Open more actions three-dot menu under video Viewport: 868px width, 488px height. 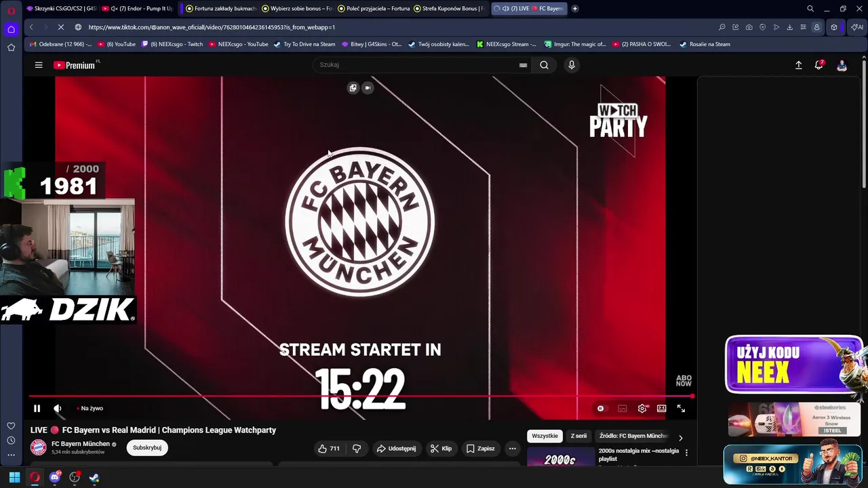513,449
